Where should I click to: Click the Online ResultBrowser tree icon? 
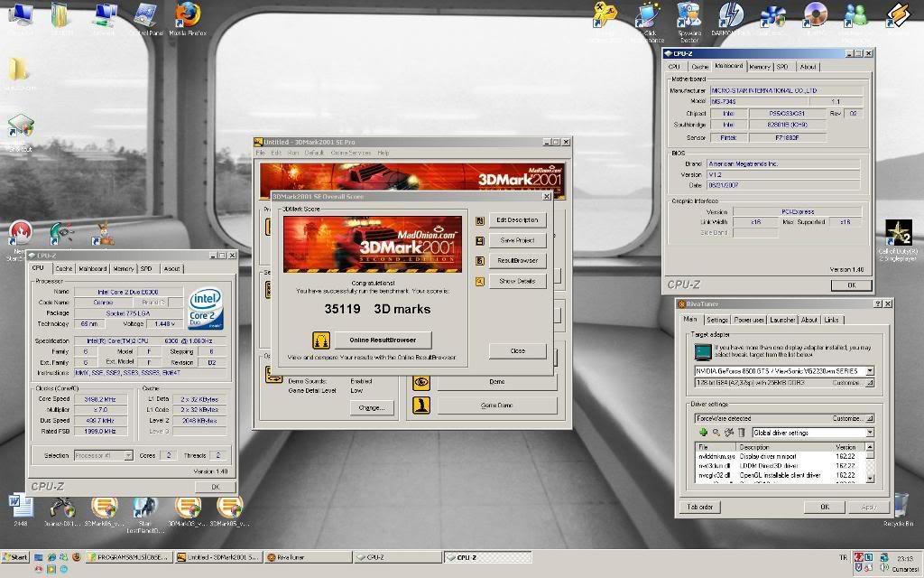tap(321, 340)
